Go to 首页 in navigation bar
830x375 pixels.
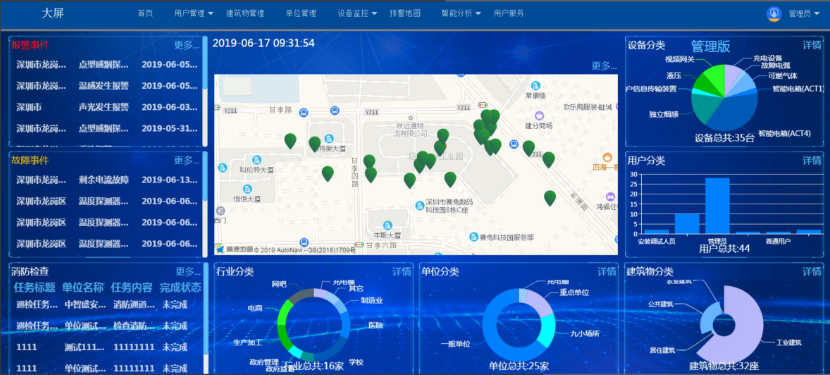click(x=145, y=14)
